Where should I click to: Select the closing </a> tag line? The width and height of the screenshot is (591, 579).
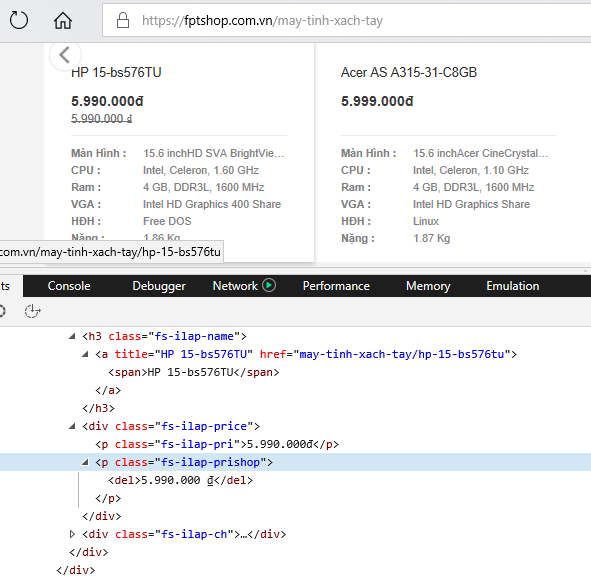[x=108, y=390]
